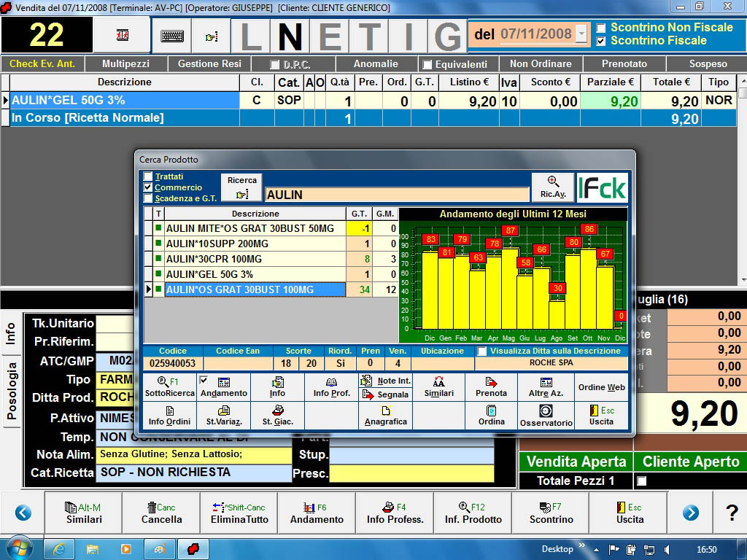This screenshot has height=560, width=747.
Task: Click the Ordine Web button
Action: coord(601,386)
